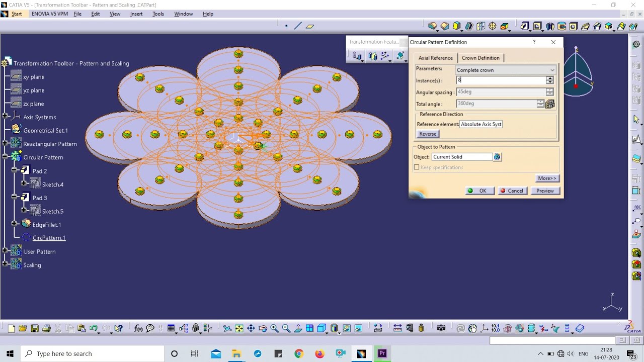
Task: Click the Normal View icon
Action: [298, 328]
